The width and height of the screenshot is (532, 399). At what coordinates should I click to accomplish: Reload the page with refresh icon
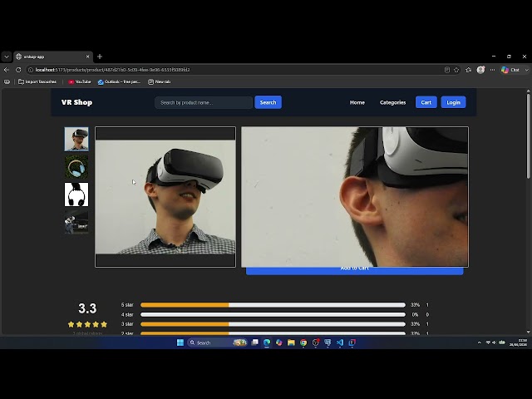(18, 70)
